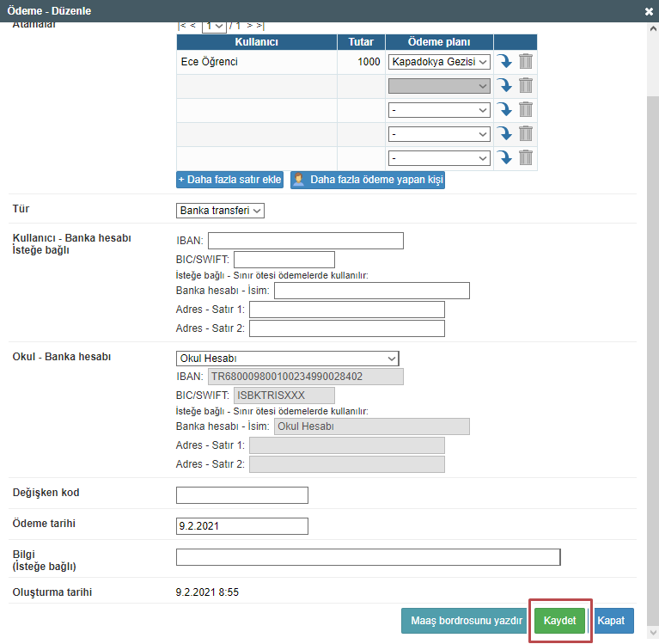Click the user IBAN input field
659x644 pixels.
(x=306, y=241)
